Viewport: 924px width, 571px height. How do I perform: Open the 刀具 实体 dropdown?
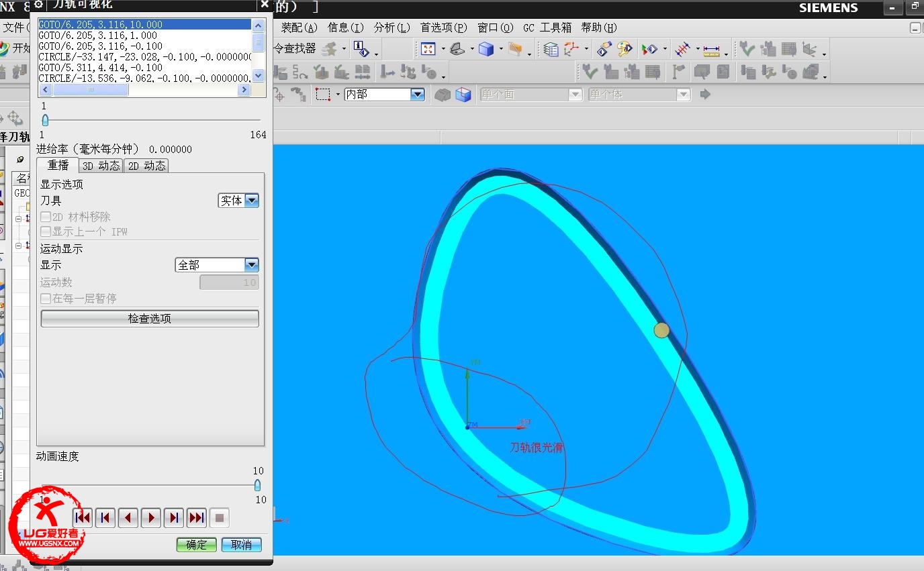coord(238,200)
